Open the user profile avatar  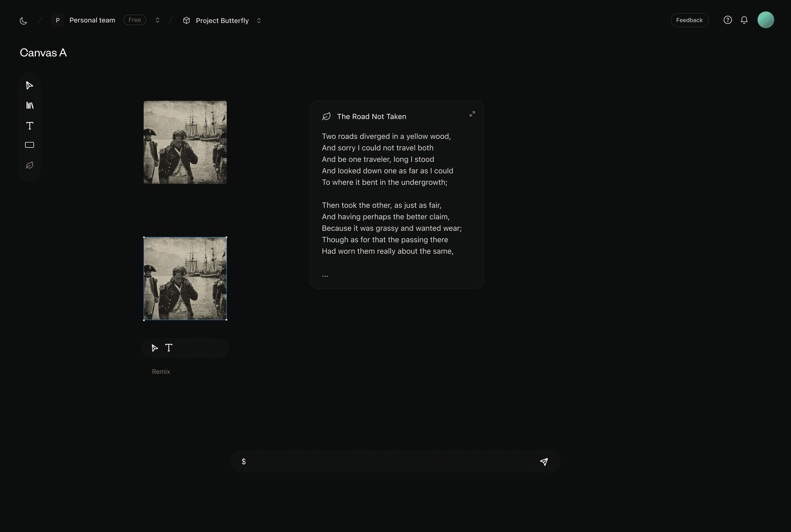(766, 20)
